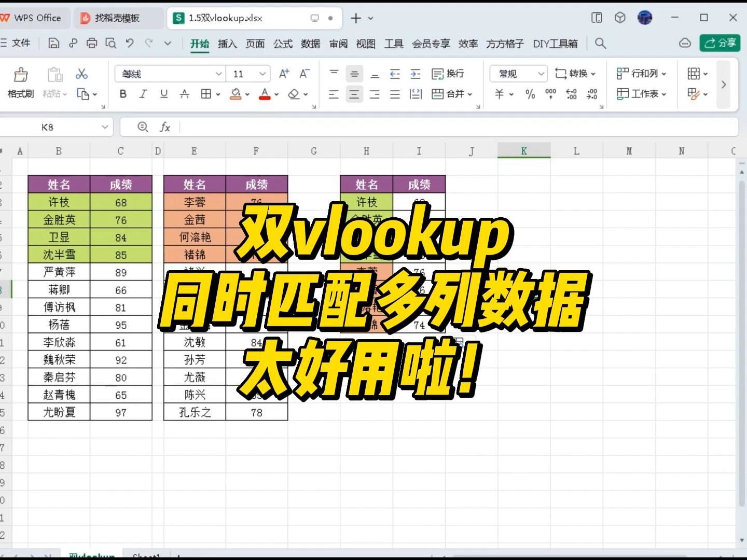
Task: Click the scissors cut icon
Action: (81, 74)
